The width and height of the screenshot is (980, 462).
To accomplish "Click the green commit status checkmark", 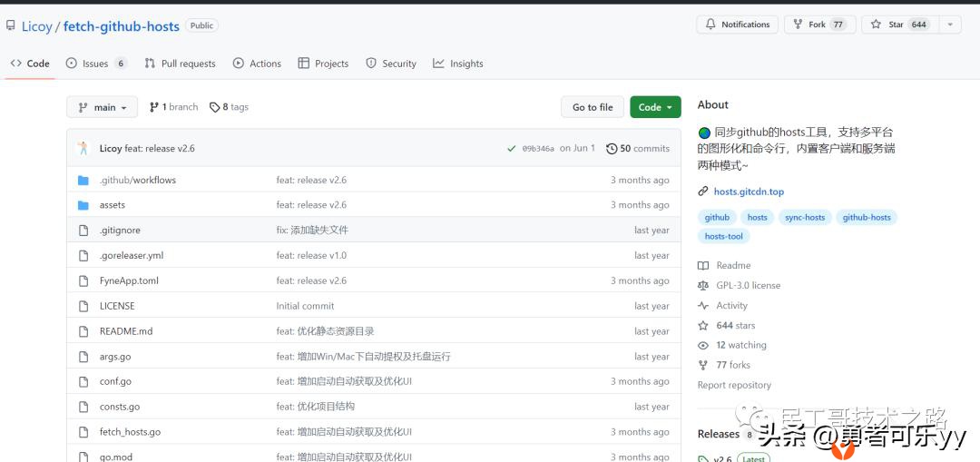I will click(x=512, y=148).
